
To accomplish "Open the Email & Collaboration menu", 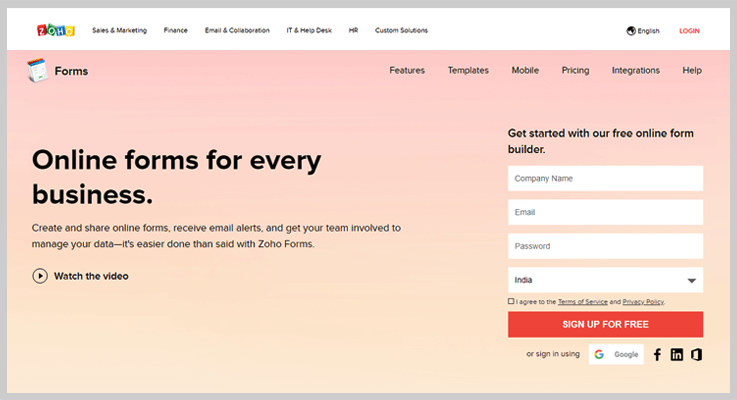I will 237,31.
